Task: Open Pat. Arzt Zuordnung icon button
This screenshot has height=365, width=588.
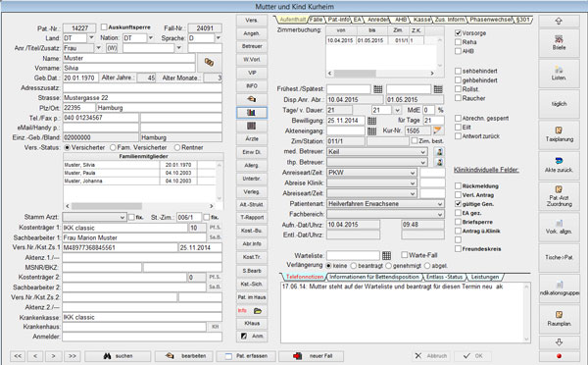Action: coord(559,196)
